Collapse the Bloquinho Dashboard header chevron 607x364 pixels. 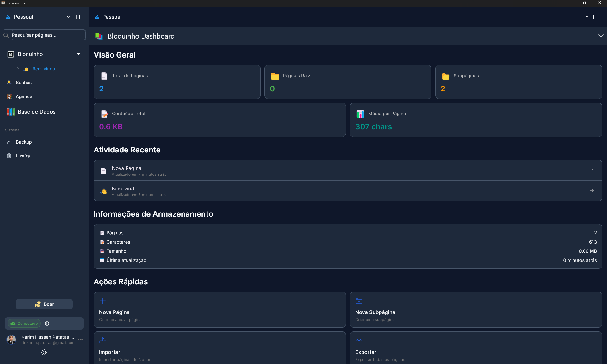(x=601, y=36)
